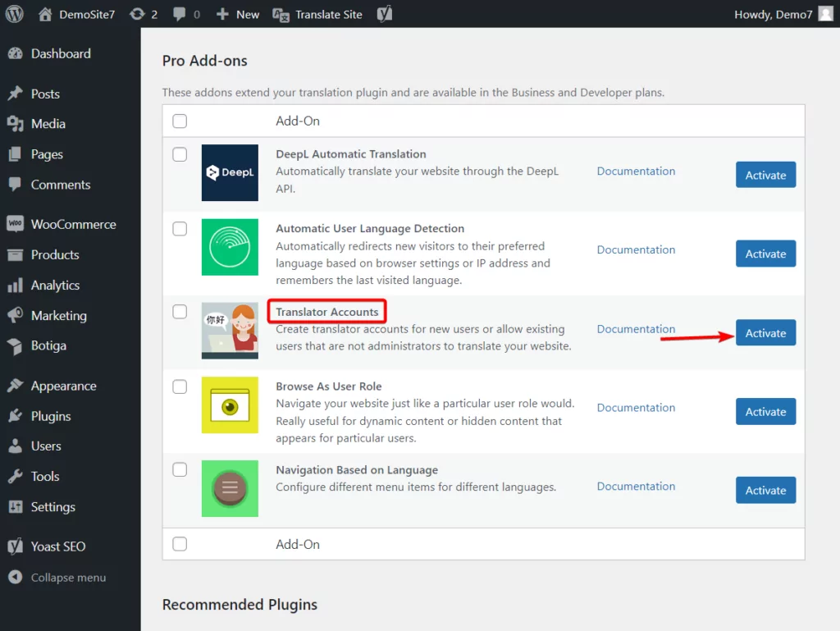Click the WooCommerce logo icon
The image size is (840, 631).
pos(16,224)
